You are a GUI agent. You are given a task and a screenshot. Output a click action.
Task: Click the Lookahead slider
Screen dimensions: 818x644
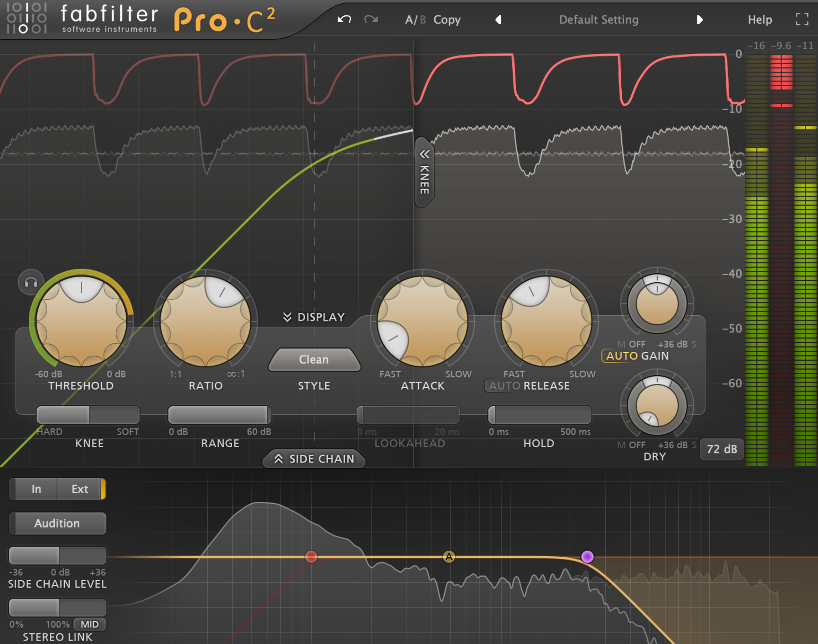coord(408,415)
